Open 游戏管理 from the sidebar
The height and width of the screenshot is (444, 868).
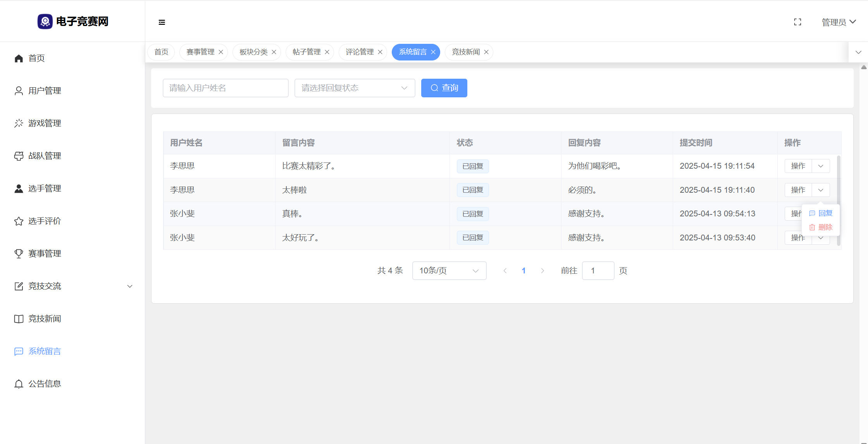(45, 123)
